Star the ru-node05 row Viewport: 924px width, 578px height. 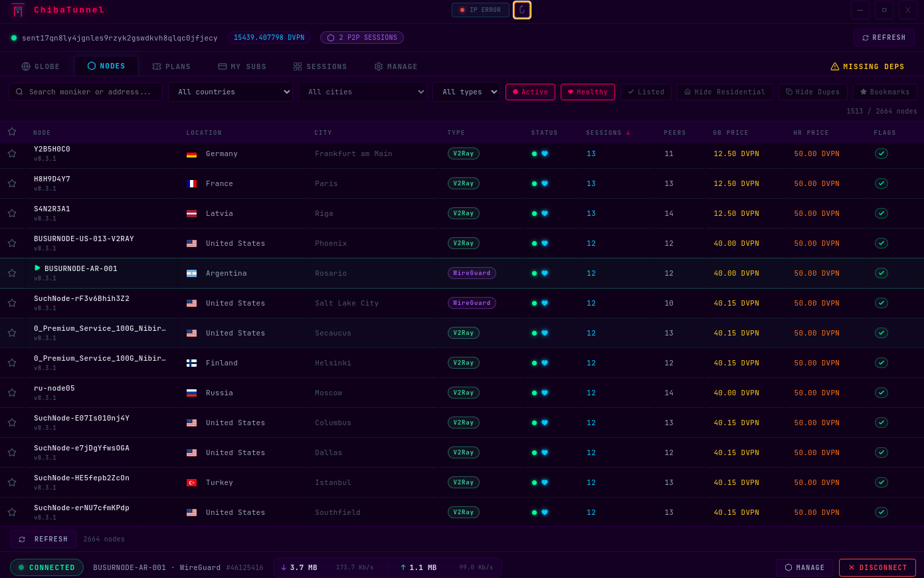(x=12, y=393)
